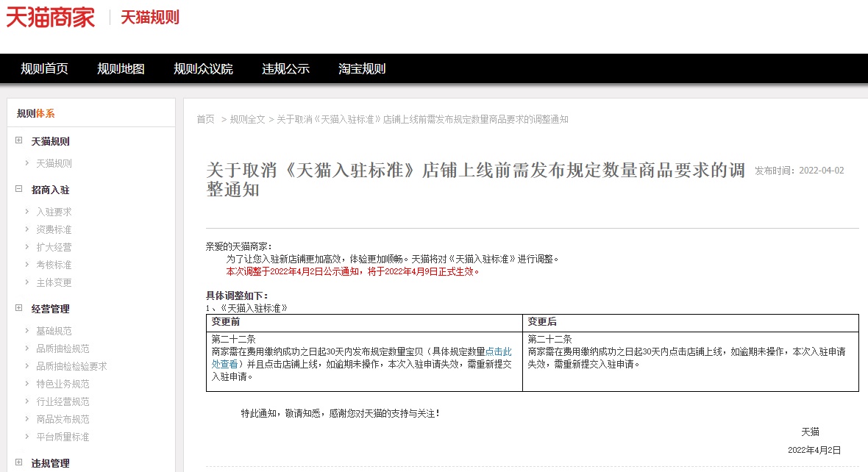
Task: Click the 首页 breadcrumb link
Action: point(205,120)
